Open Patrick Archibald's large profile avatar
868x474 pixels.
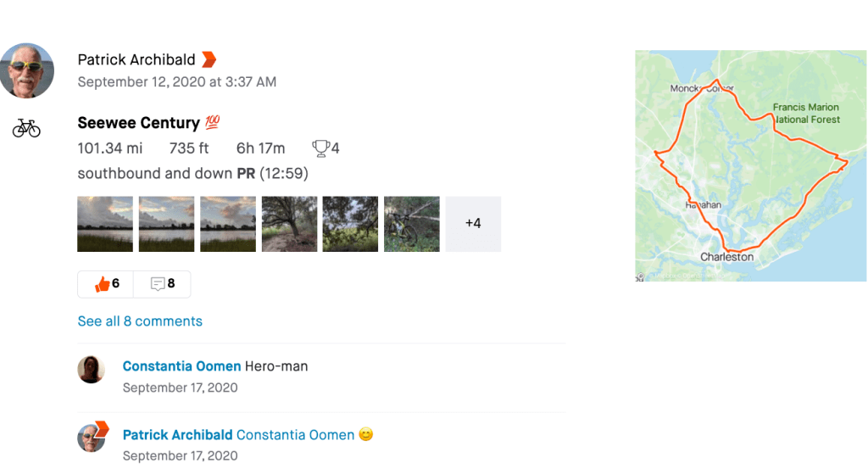[x=27, y=70]
